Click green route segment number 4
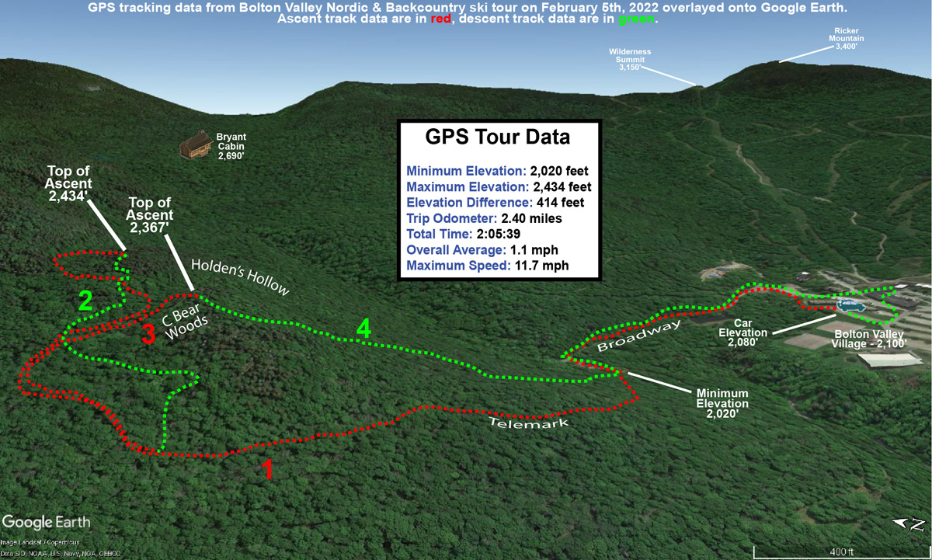The width and height of the screenshot is (932, 560). click(363, 329)
